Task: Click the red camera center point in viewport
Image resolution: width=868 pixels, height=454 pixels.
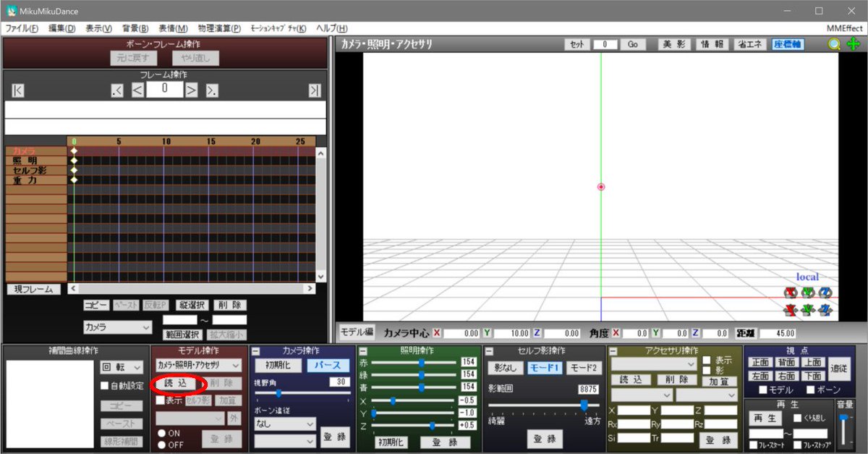Action: (600, 187)
